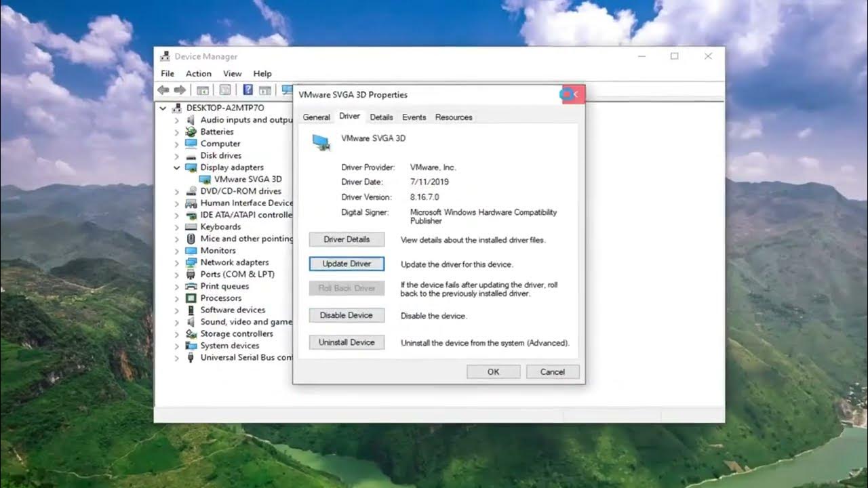Click the Human Interface Devices icon

pos(191,203)
